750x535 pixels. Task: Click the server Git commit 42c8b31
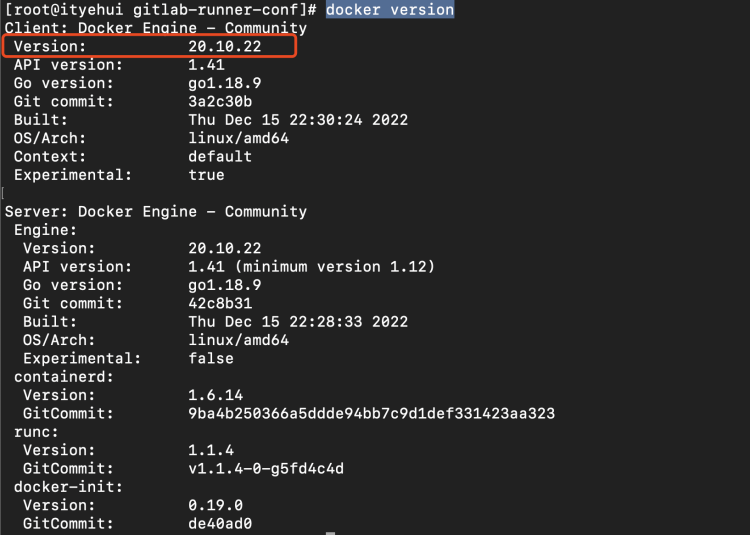220,303
